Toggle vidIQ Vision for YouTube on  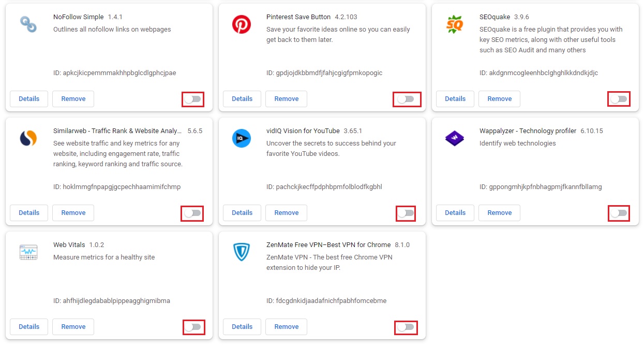pos(406,213)
